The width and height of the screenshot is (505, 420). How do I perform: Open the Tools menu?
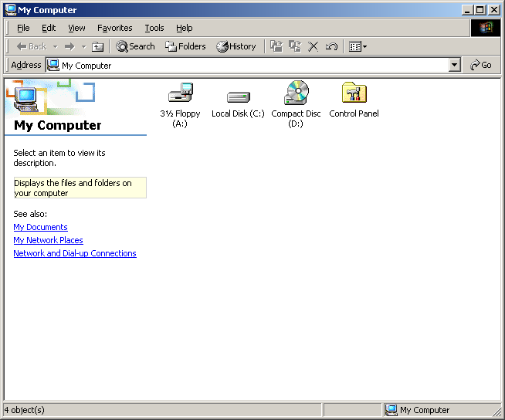coord(154,28)
